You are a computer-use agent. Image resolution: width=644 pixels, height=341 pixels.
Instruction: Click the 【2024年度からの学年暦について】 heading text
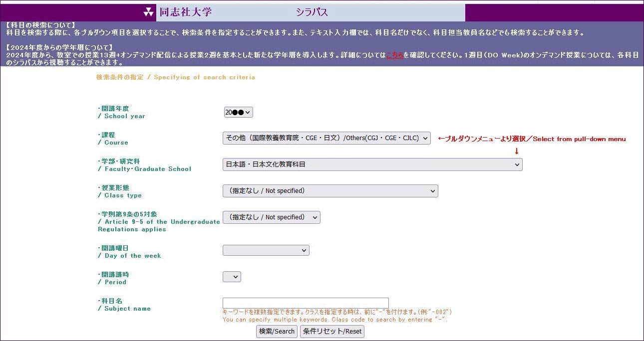click(x=59, y=48)
